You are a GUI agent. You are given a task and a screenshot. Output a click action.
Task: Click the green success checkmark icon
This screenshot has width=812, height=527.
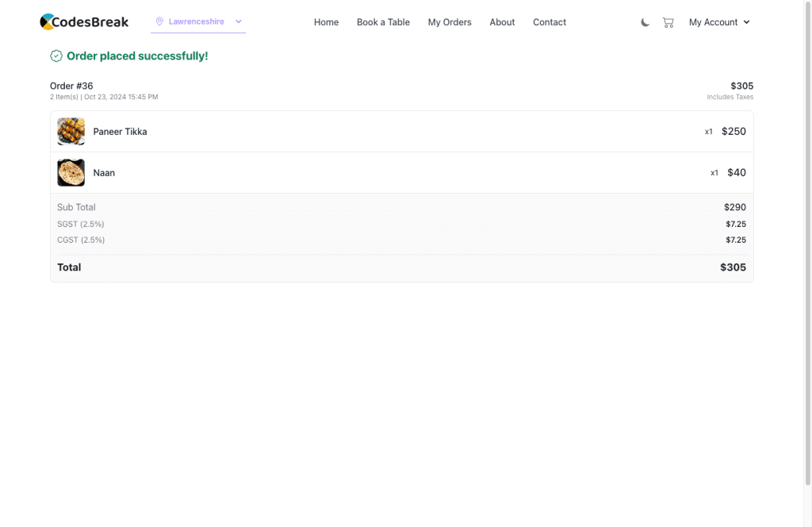click(x=56, y=56)
